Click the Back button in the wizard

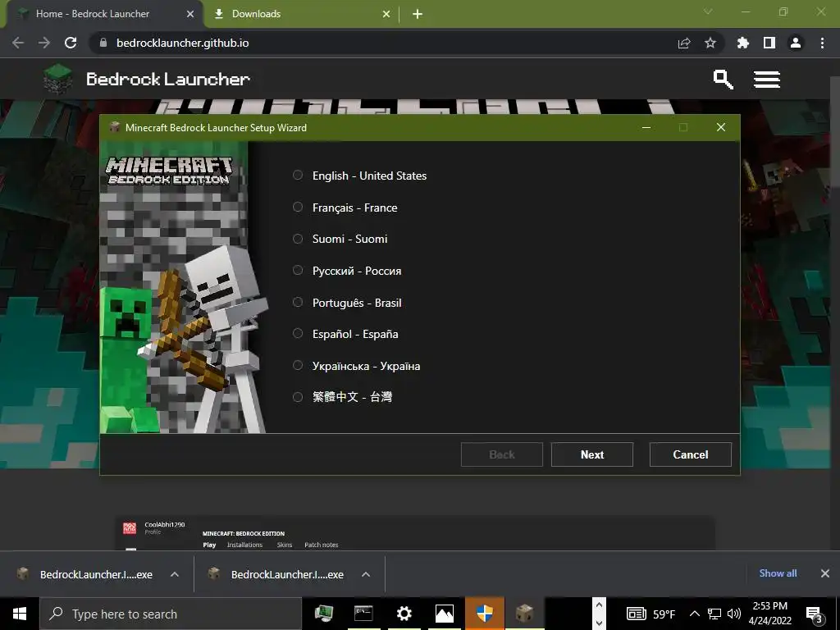click(x=502, y=454)
